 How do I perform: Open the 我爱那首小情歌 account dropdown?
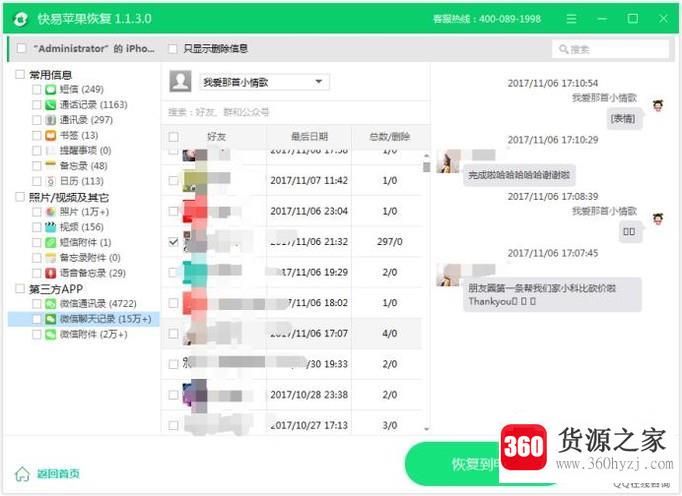(264, 82)
